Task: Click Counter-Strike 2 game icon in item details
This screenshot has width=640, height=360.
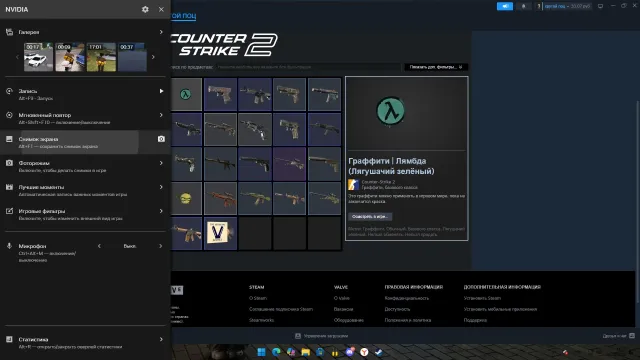Action: pyautogui.click(x=353, y=184)
